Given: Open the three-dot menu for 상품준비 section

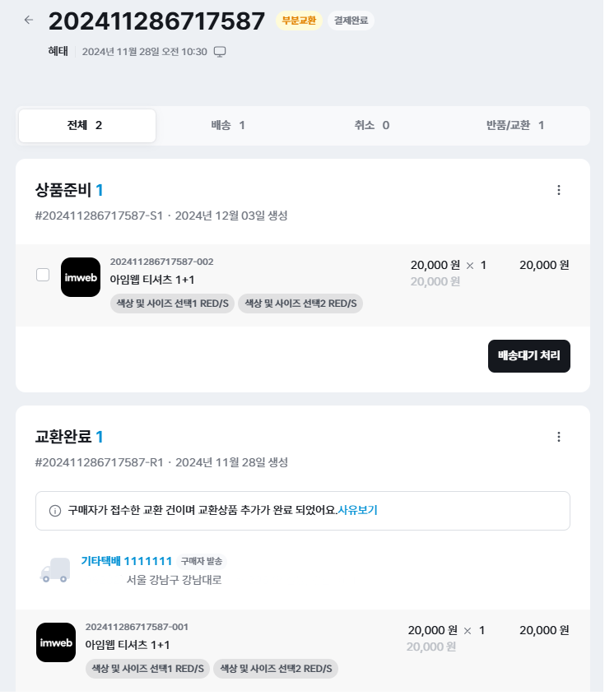Looking at the screenshot, I should point(559,190).
